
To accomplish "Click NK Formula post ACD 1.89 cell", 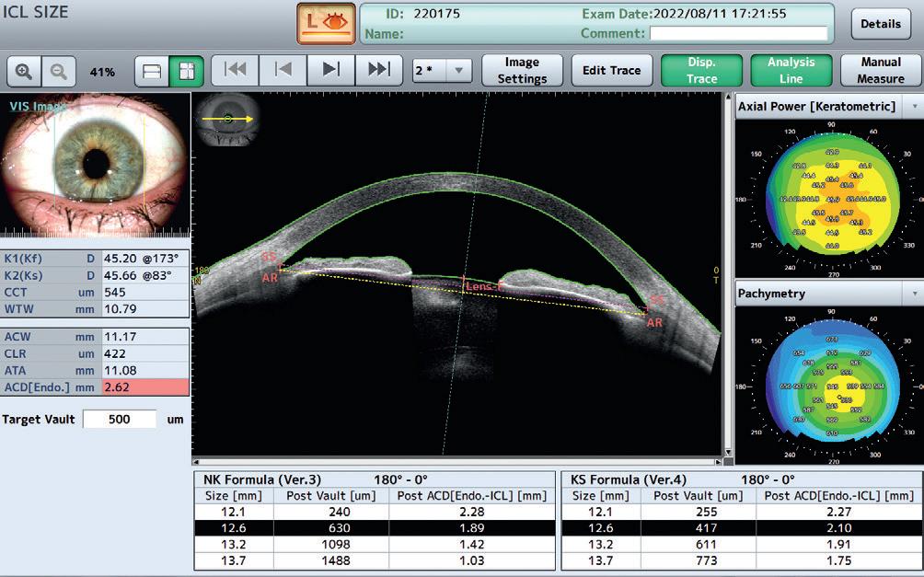I will [472, 528].
